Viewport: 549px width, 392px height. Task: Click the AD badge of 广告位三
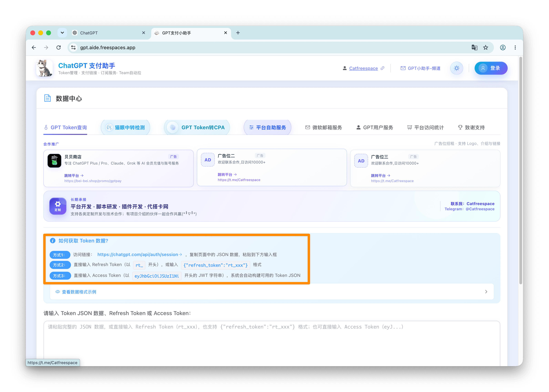tap(361, 161)
